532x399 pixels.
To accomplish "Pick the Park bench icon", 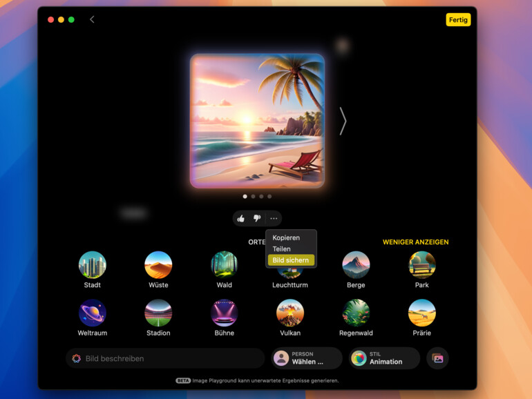I will [421, 264].
